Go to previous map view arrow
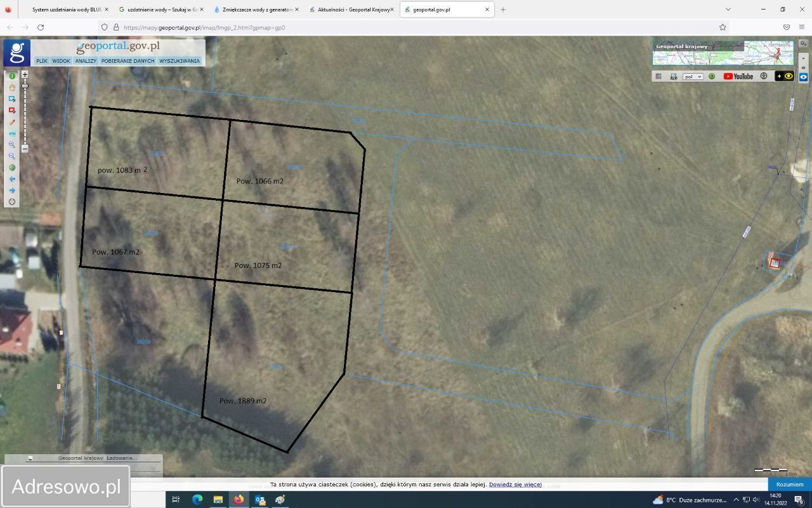 pos(12,179)
